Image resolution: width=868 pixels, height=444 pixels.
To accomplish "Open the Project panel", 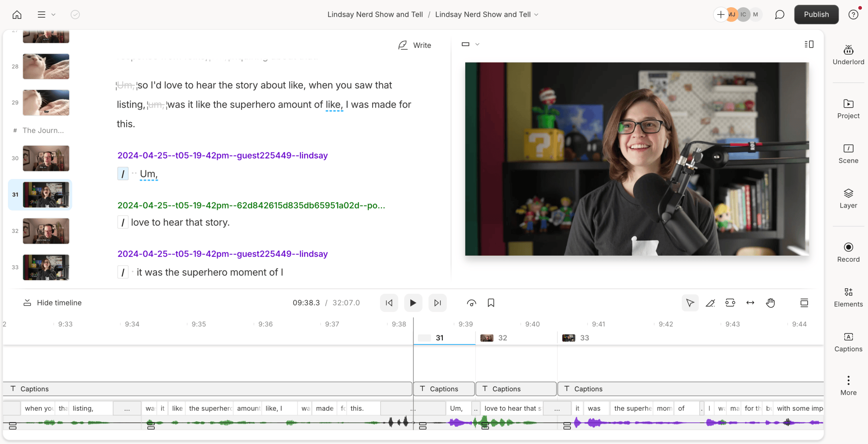I will [848, 109].
